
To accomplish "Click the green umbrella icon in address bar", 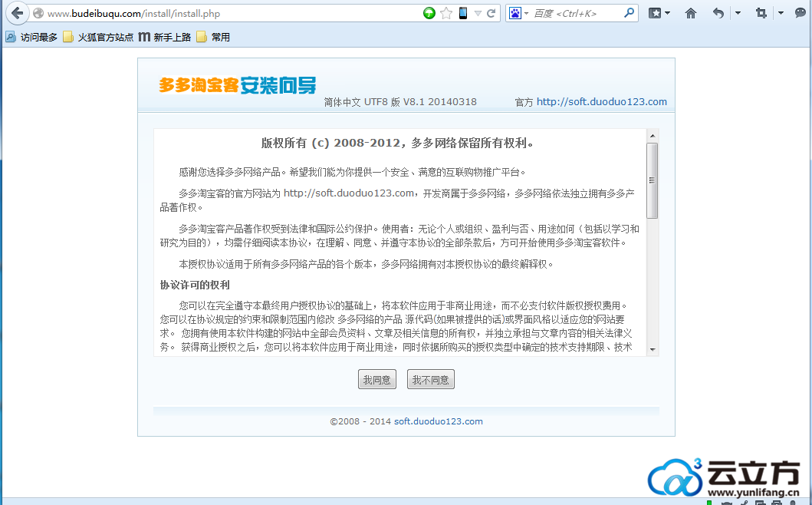I will (429, 13).
